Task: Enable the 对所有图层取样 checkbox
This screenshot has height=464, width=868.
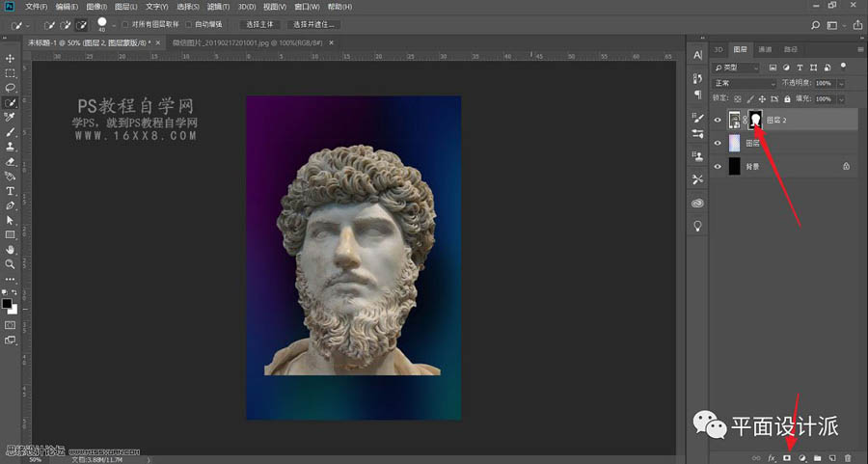Action: point(124,24)
